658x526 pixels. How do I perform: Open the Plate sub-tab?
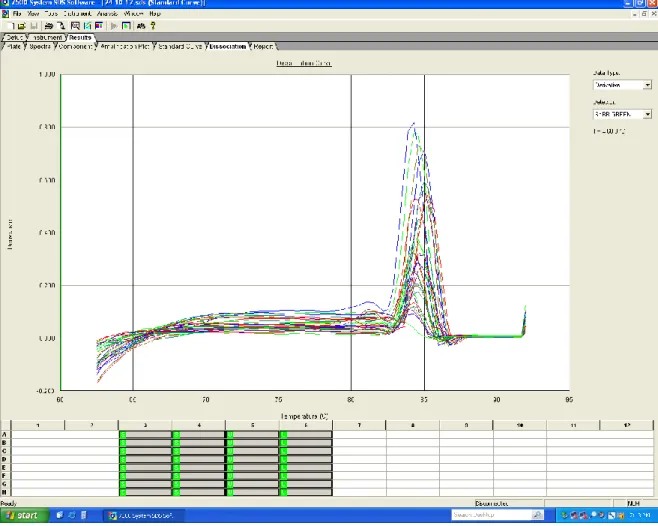(14, 47)
